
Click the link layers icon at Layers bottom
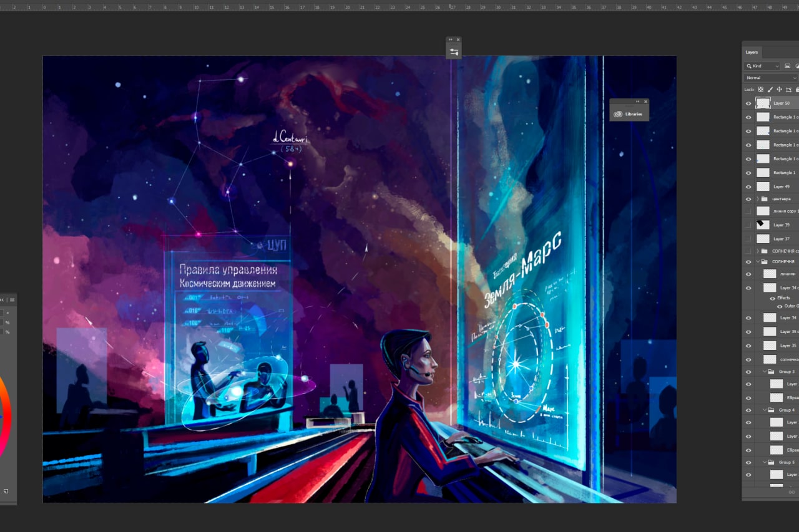[x=792, y=492]
